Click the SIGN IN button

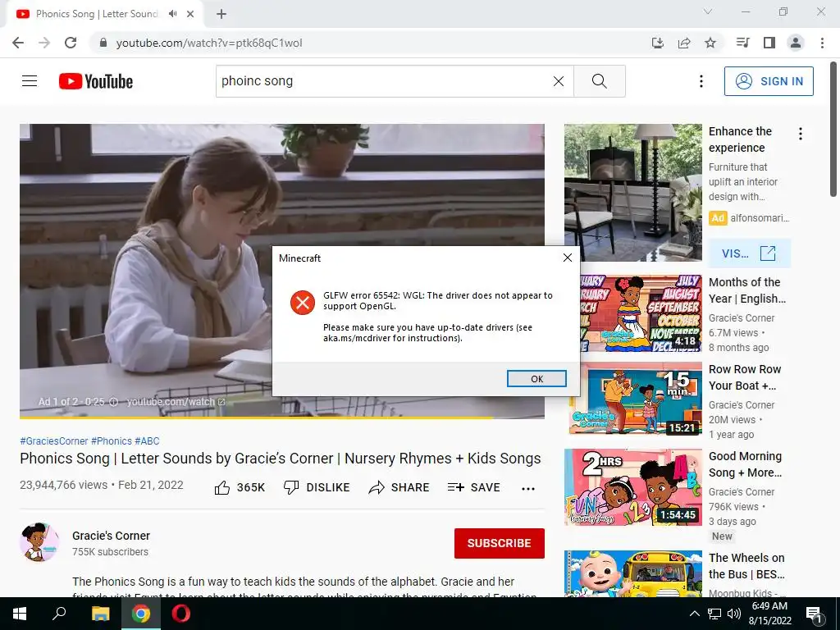coord(769,81)
